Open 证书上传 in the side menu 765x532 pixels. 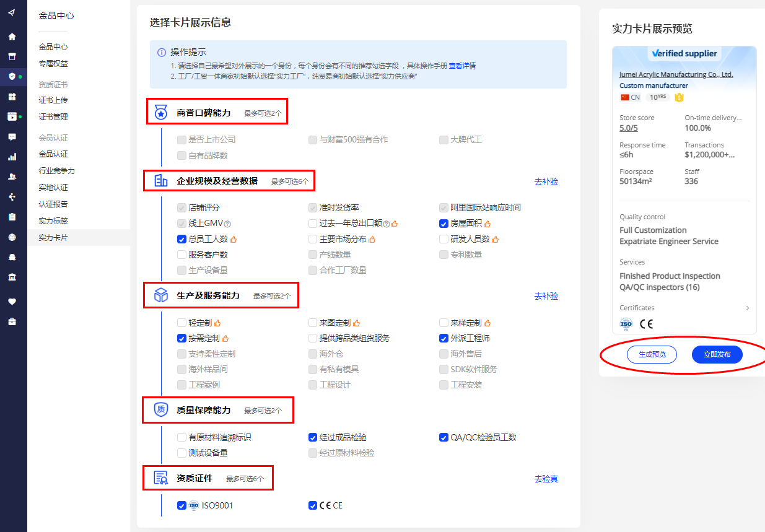pos(53,100)
